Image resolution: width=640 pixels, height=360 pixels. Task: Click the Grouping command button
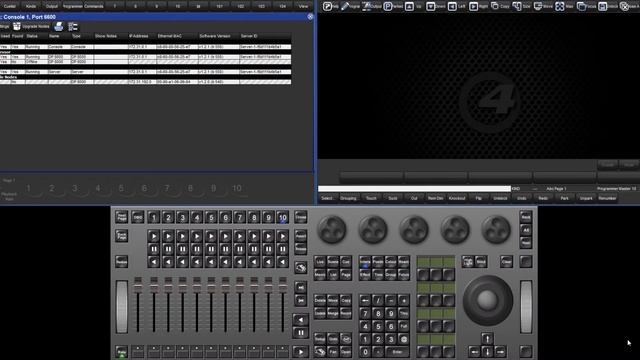348,198
